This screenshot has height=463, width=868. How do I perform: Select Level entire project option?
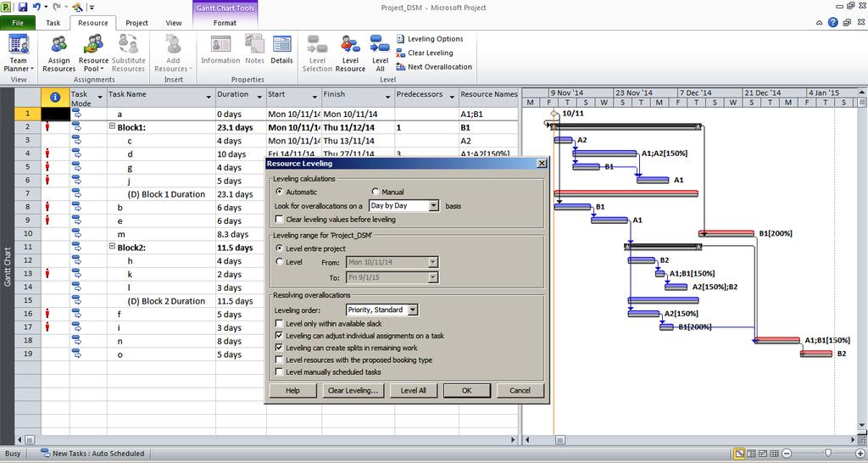[x=280, y=248]
